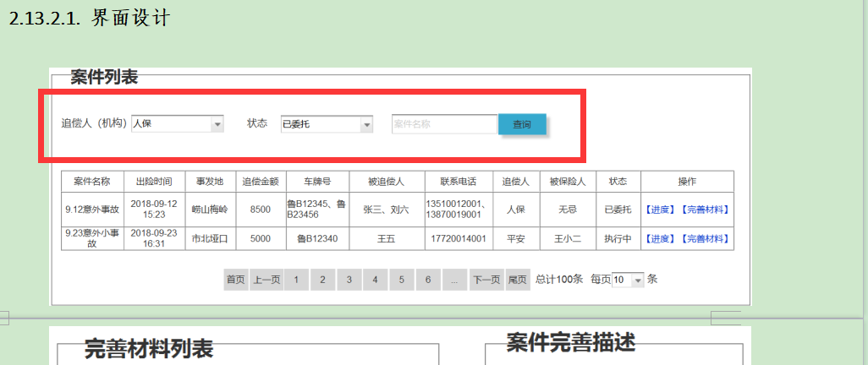Go to page 6 in pagination

pos(428,280)
